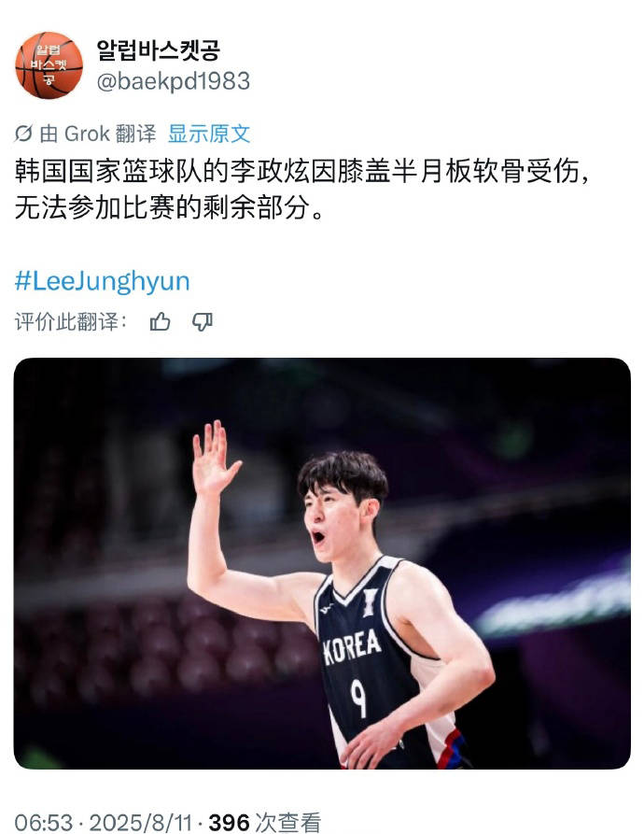Dislike the translation with thumbs down
The width and height of the screenshot is (644, 834).
203,322
